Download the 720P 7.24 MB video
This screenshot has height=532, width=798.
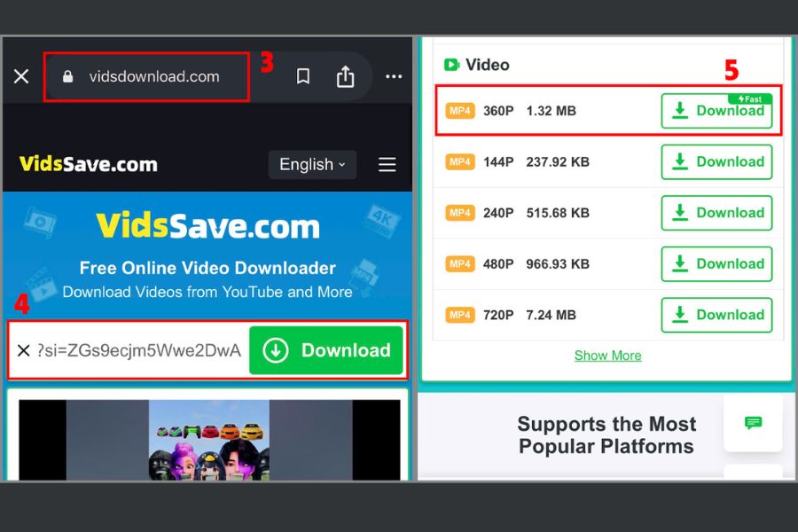tap(716, 315)
